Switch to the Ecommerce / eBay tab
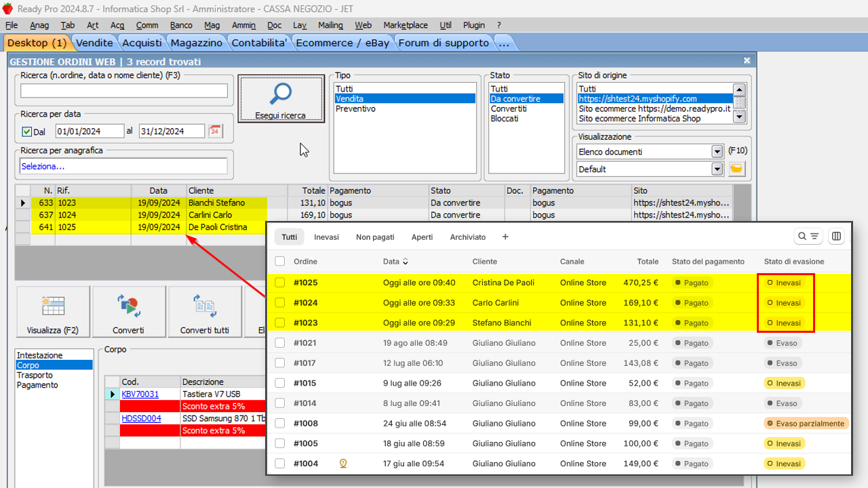 click(x=342, y=43)
